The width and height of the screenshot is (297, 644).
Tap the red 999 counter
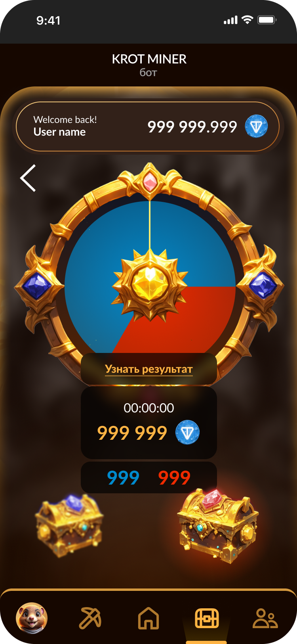point(174,477)
